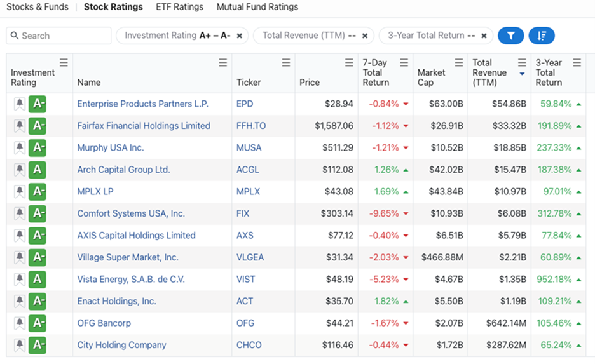This screenshot has width=595, height=364.
Task: Remove the Investment Rating filter chip
Action: point(240,36)
